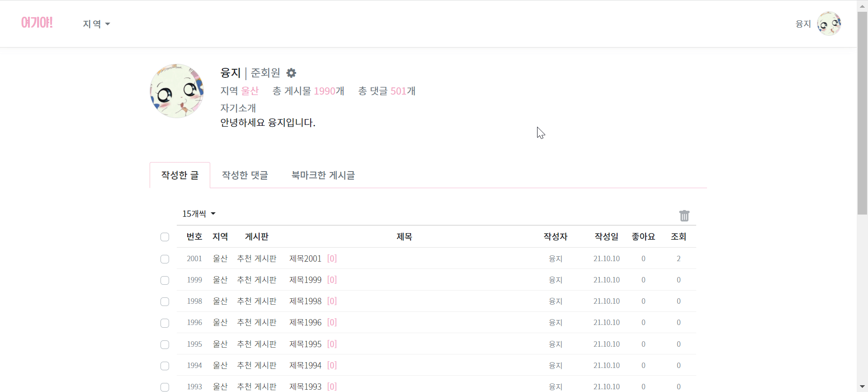The width and height of the screenshot is (868, 392).
Task: Check the box for post 1998
Action: pos(165,301)
